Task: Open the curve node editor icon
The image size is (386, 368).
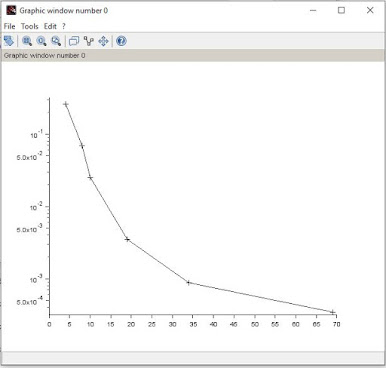Action: [x=89, y=41]
